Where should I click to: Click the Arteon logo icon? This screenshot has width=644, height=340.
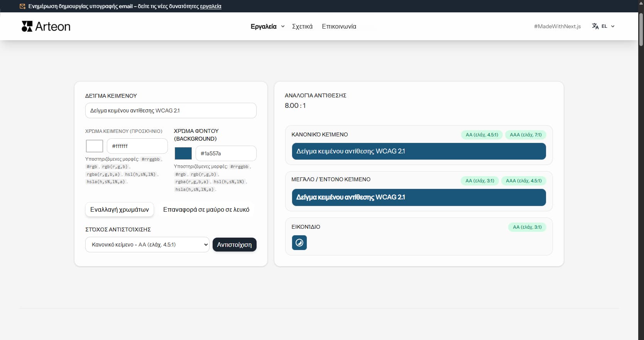click(27, 26)
